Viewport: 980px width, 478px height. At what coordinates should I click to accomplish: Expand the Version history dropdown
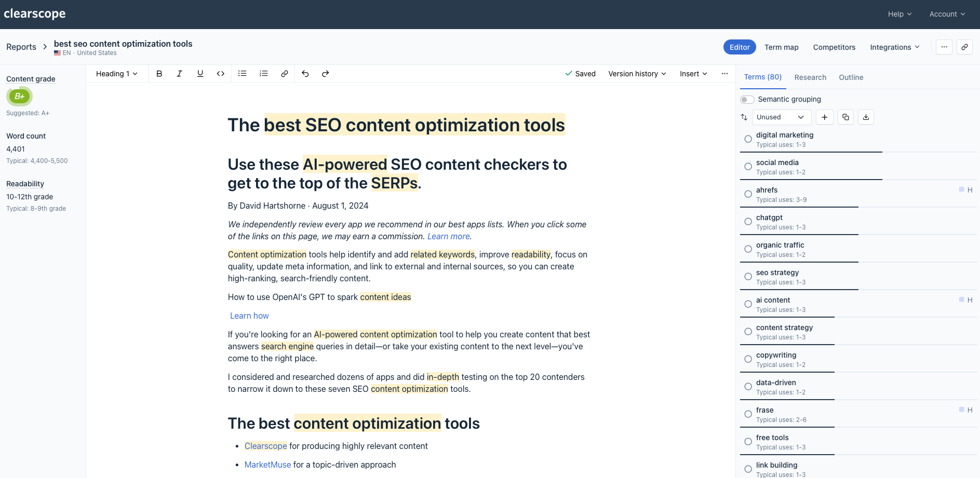pos(637,73)
